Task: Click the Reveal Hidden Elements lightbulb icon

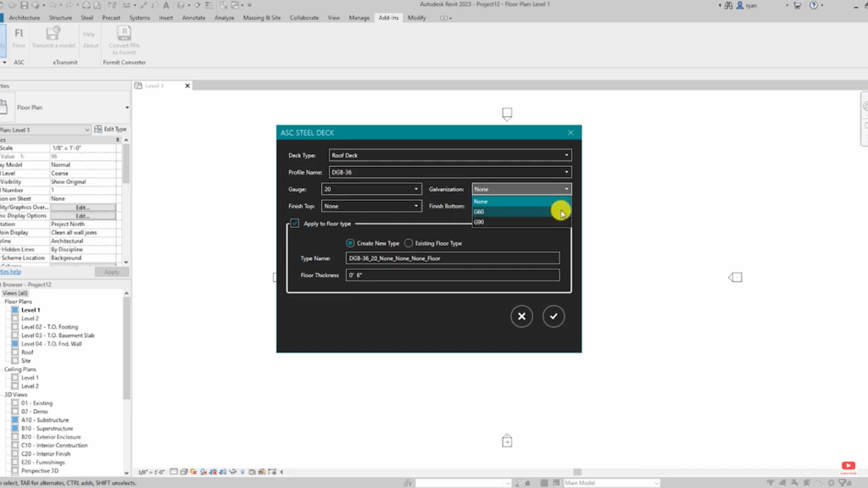Action: pyautogui.click(x=242, y=470)
